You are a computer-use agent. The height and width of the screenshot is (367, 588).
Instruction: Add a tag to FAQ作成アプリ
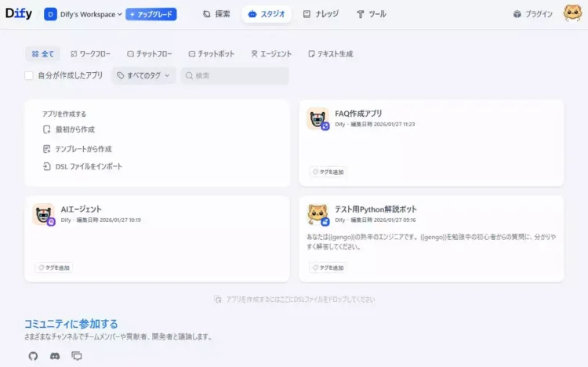[328, 172]
